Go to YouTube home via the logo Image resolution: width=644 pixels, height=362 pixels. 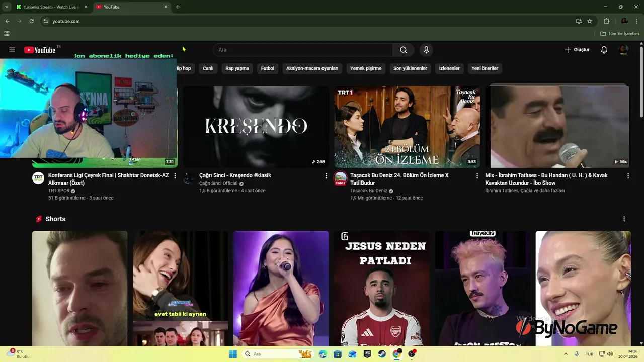(40, 50)
